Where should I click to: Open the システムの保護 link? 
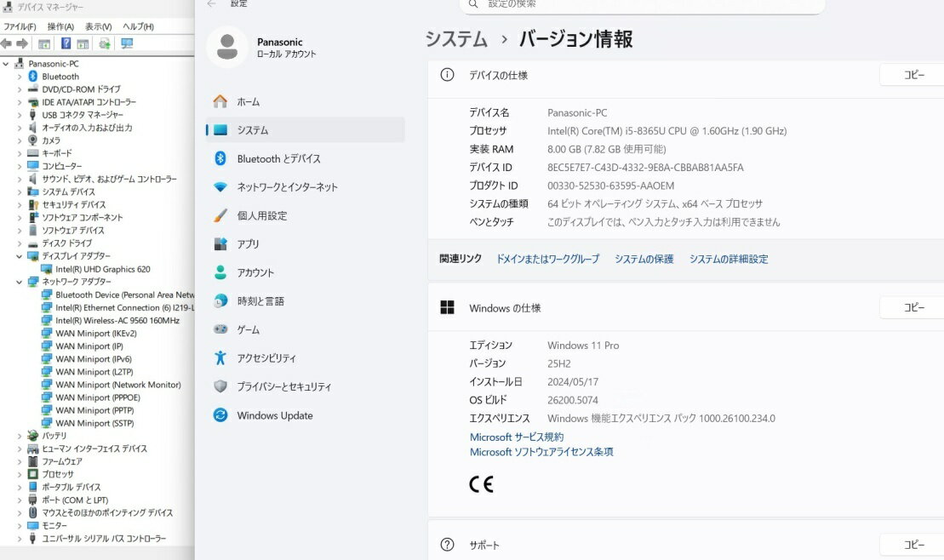click(x=644, y=259)
